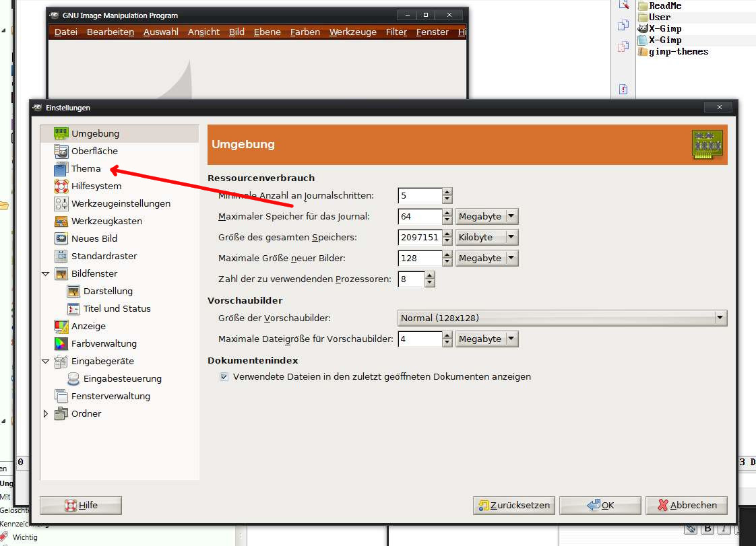Open the Datei menu in GIMP
Image resolution: width=756 pixels, height=546 pixels.
pyautogui.click(x=66, y=32)
